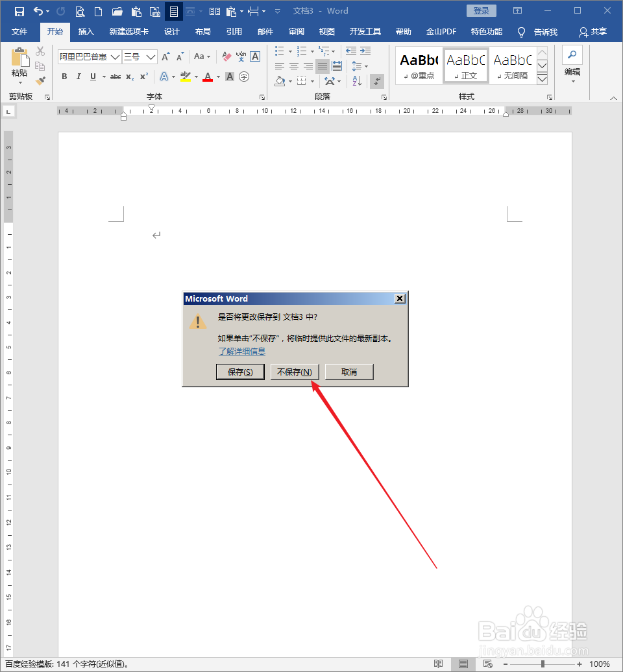The height and width of the screenshot is (672, 623).
Task: Toggle justify alignment button
Action: [323, 66]
